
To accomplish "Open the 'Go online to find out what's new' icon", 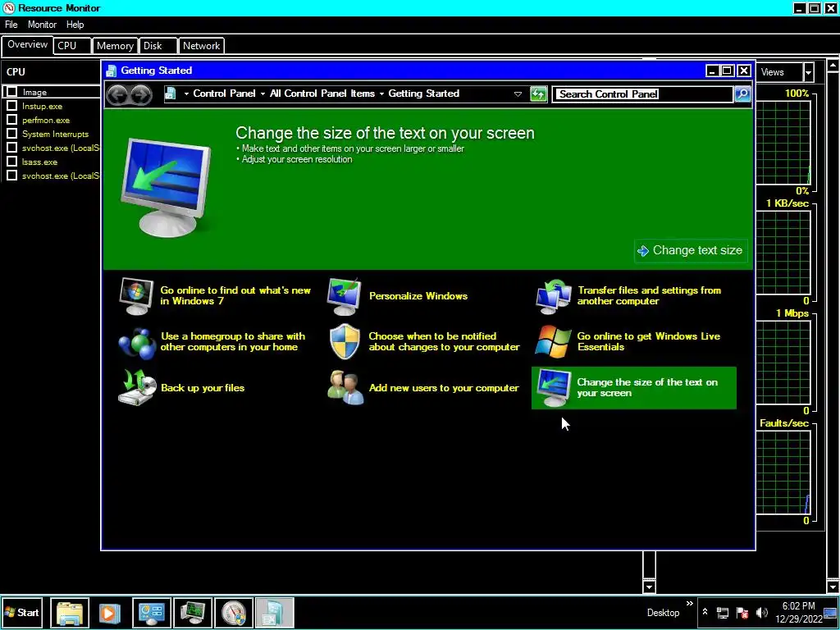I will [x=136, y=295].
